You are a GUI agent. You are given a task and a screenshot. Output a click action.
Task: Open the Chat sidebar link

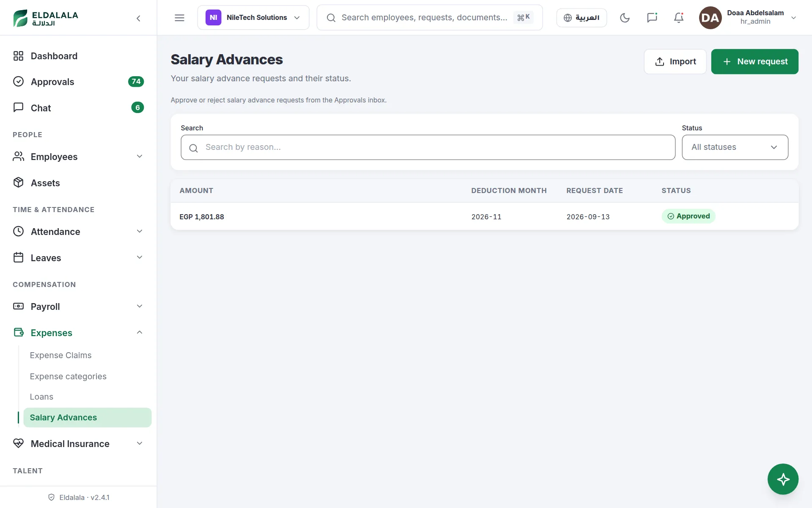tap(78, 108)
